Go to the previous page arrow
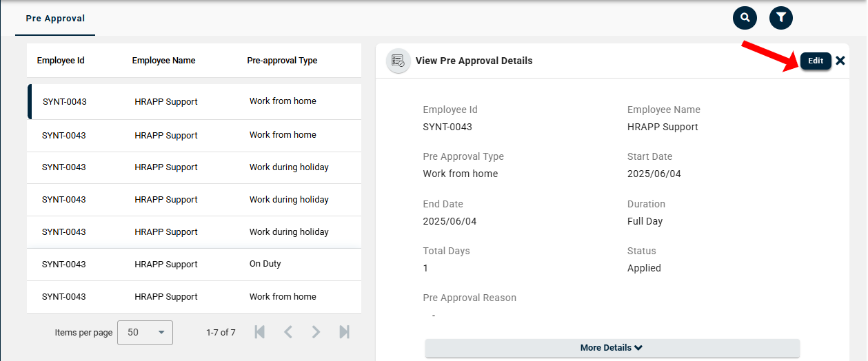 tap(288, 332)
